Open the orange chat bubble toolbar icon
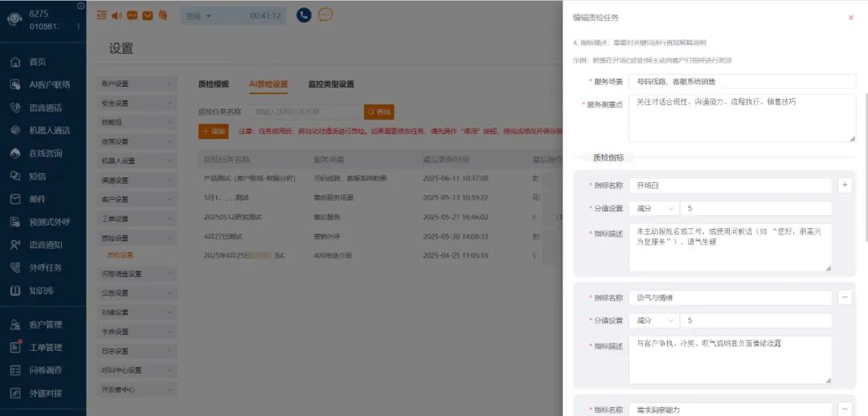Viewport: 868px width, 416px height. (132, 15)
